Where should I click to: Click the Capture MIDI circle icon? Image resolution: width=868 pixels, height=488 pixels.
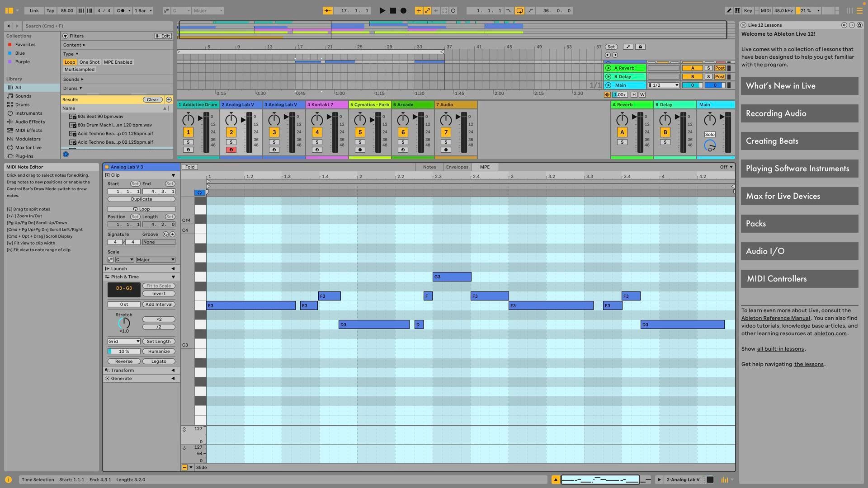click(453, 10)
